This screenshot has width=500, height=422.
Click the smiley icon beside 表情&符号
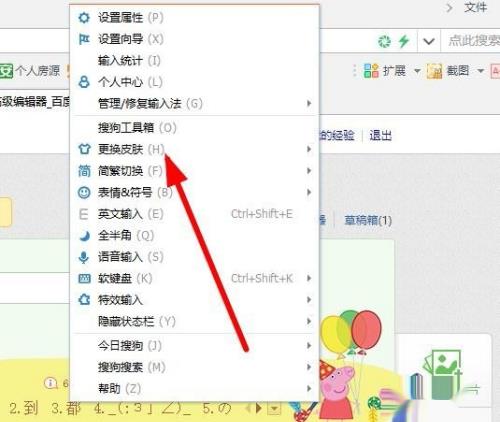pos(84,192)
